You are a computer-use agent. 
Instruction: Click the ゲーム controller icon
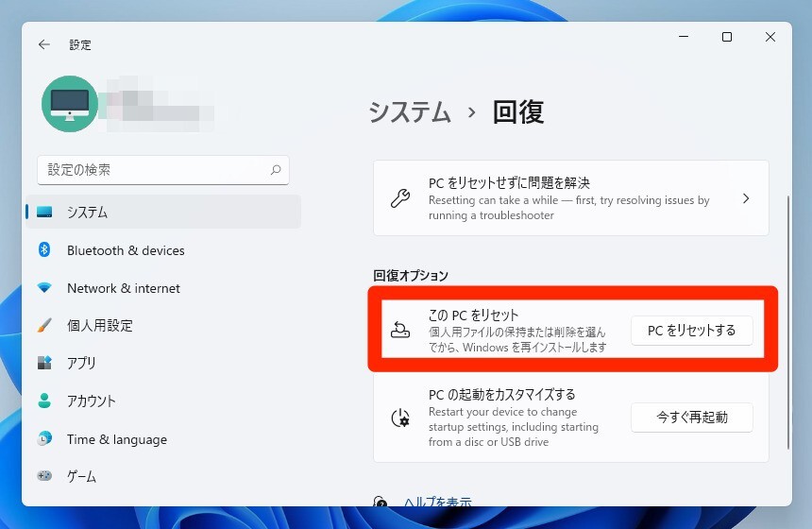pos(44,476)
